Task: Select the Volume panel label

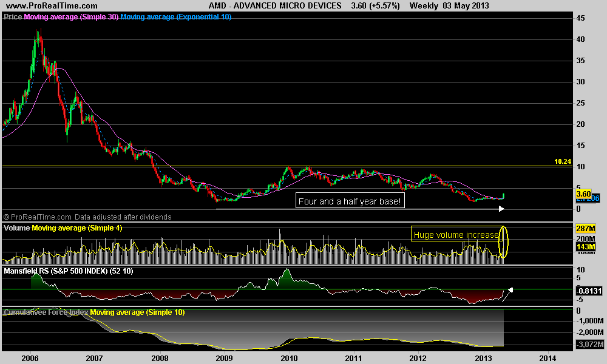Action: point(16,228)
